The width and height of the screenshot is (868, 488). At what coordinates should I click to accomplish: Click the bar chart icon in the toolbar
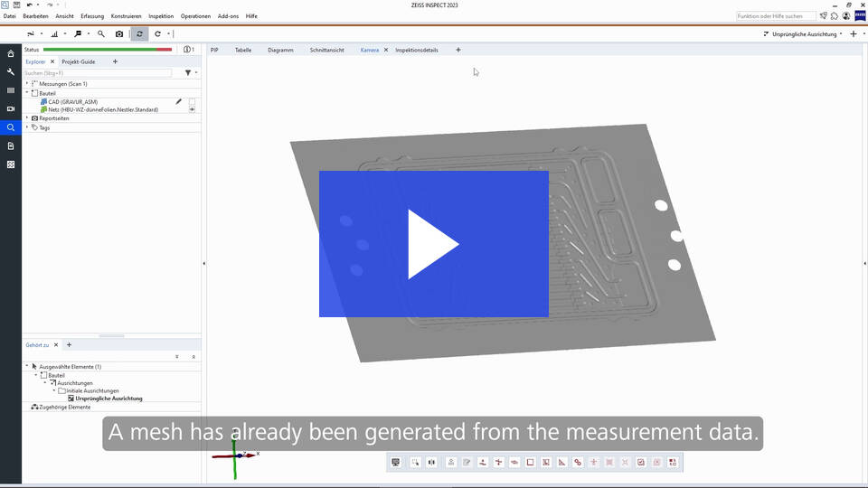(54, 33)
